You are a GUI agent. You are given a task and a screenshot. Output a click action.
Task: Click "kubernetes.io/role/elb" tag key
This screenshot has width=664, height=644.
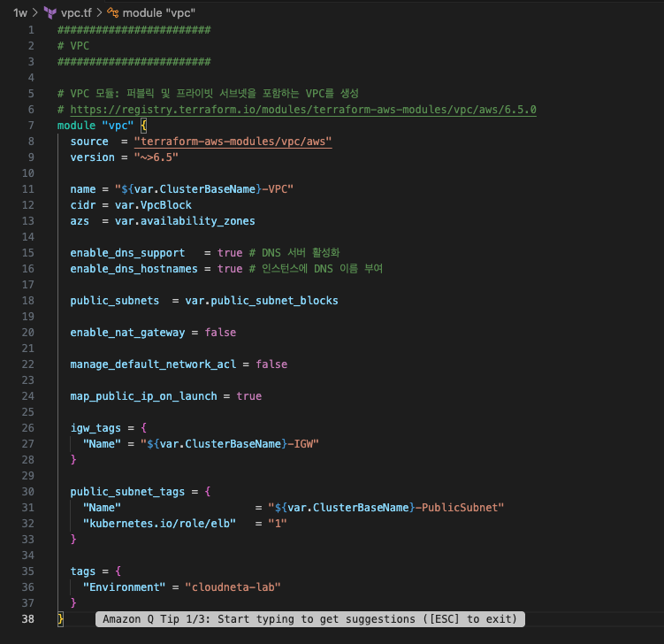tap(159, 524)
